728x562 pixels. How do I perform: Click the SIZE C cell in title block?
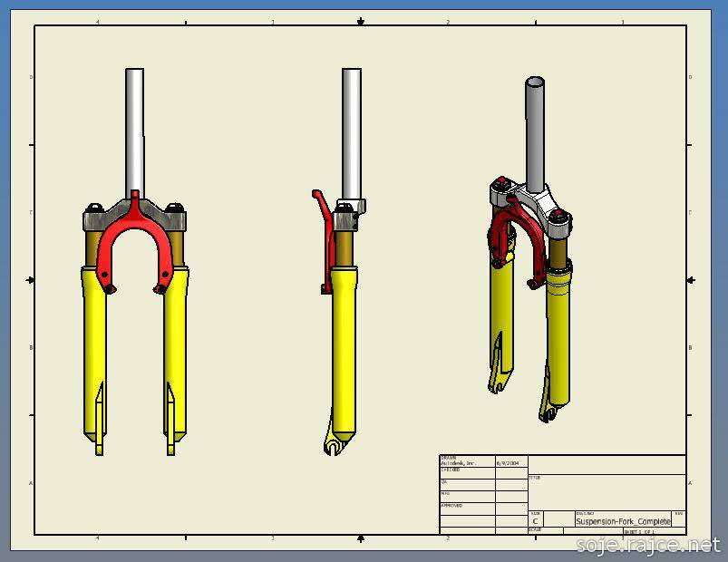[536, 520]
